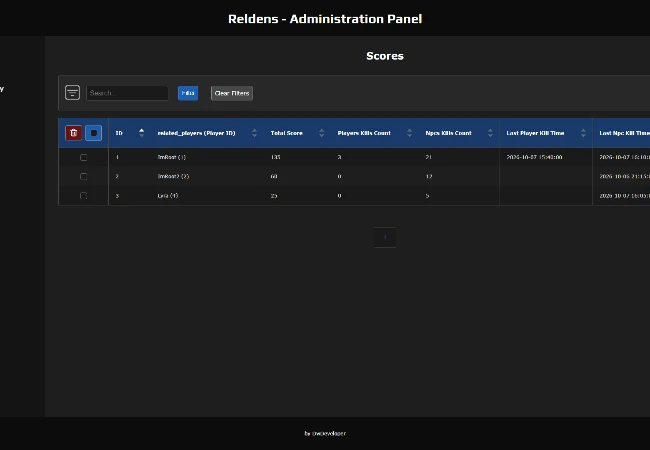Open the ImRoot2 (2) player link
This screenshot has width=650, height=450.
[173, 176]
